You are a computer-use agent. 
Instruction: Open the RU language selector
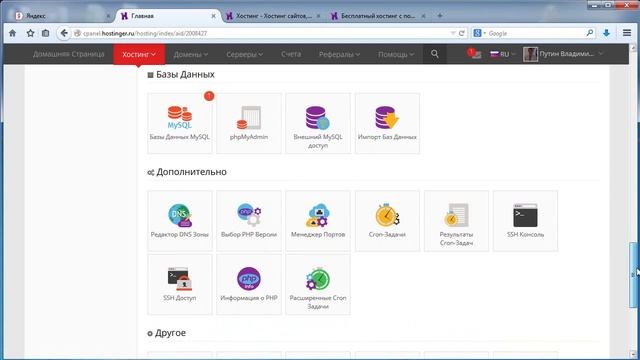pyautogui.click(x=503, y=54)
